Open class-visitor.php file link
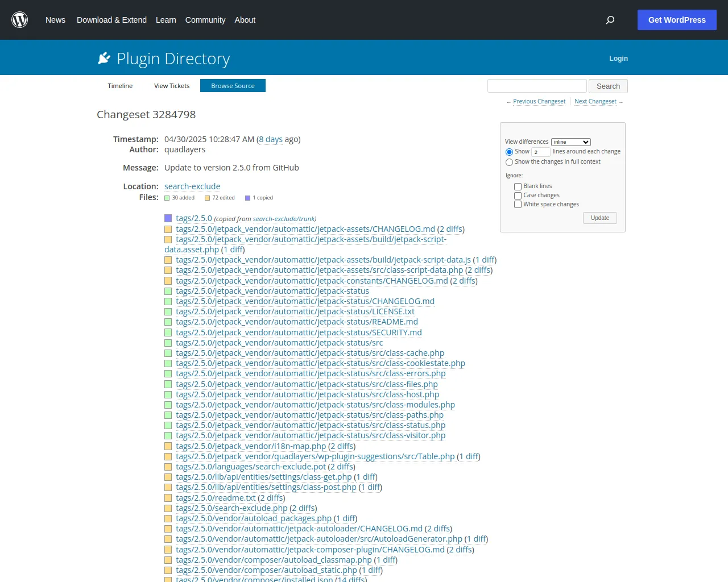 point(311,435)
